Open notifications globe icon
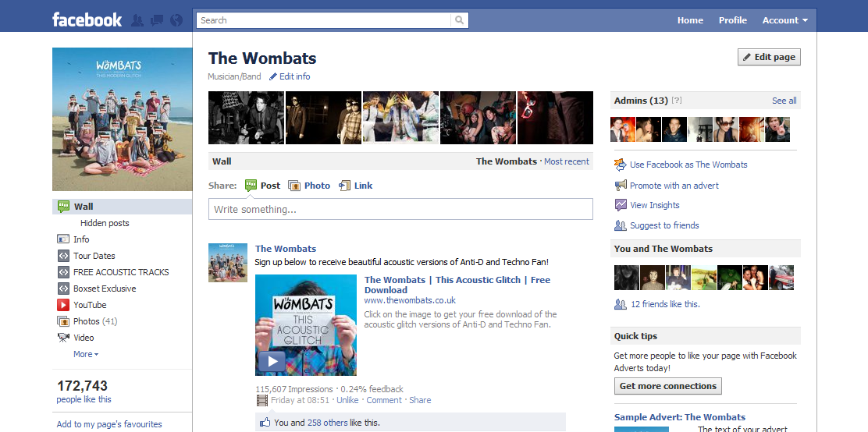868x432 pixels. click(x=176, y=20)
